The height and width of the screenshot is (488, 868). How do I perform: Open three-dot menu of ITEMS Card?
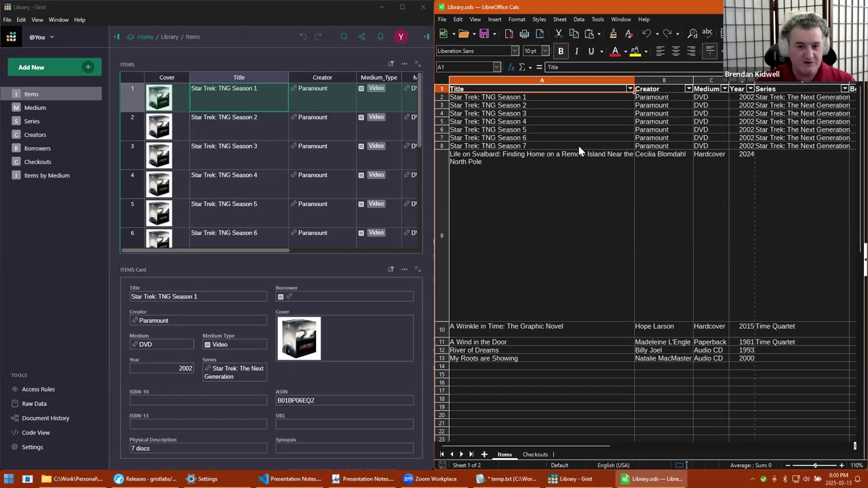[x=404, y=269]
